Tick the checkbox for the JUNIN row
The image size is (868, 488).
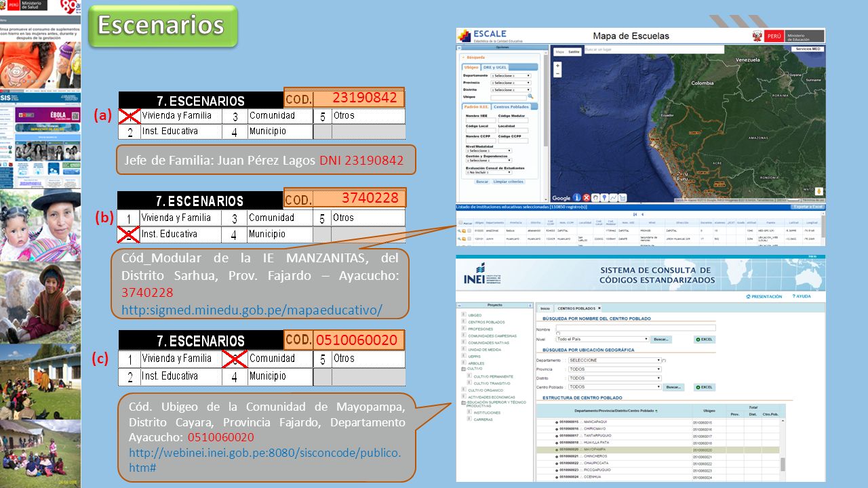coord(469,239)
